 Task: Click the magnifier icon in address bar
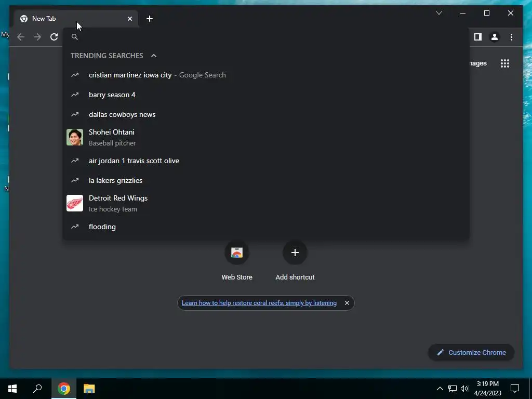[75, 37]
